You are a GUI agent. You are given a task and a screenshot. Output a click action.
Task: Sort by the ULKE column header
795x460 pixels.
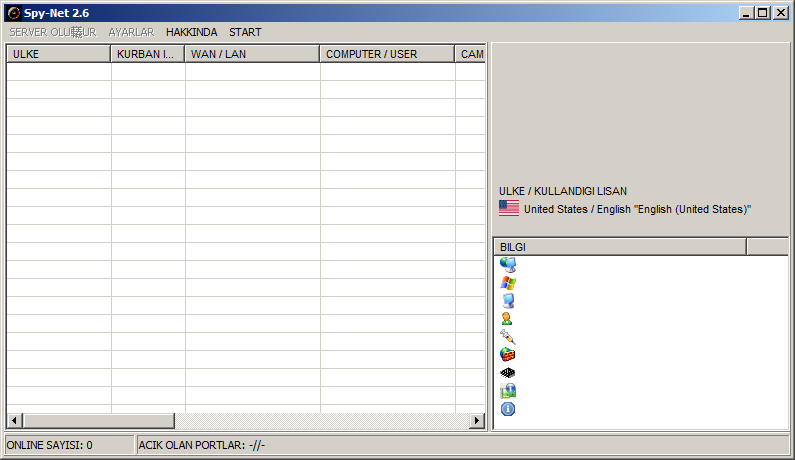pos(58,54)
